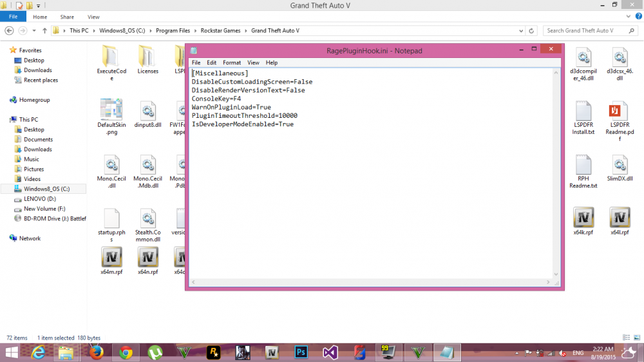This screenshot has height=362, width=644.
Task: Open the ExecuteCode folder
Action: click(111, 63)
